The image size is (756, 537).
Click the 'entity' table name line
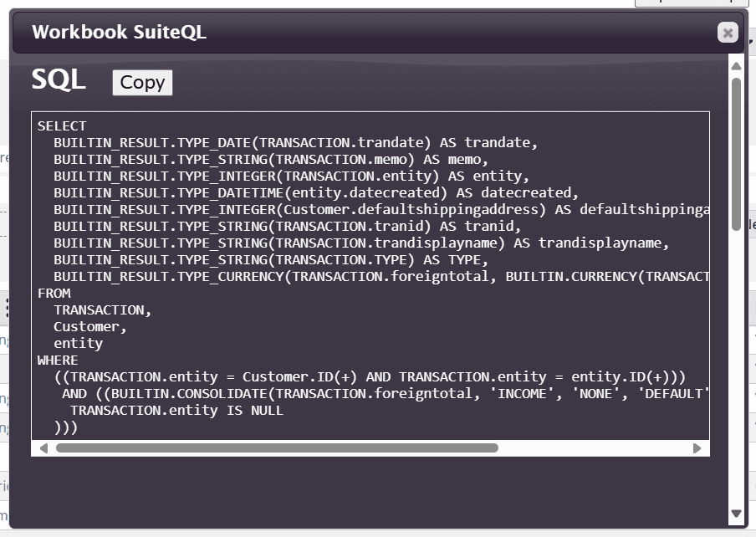click(78, 343)
